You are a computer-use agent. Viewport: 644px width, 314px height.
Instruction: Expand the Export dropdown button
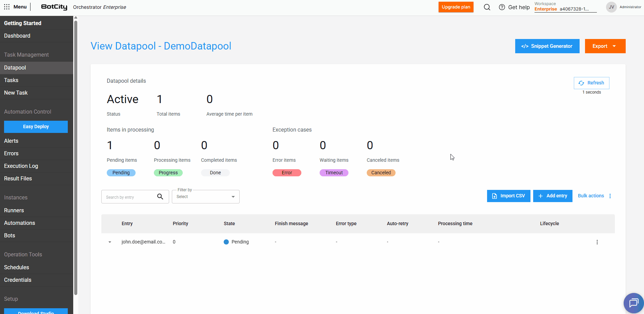pos(605,46)
